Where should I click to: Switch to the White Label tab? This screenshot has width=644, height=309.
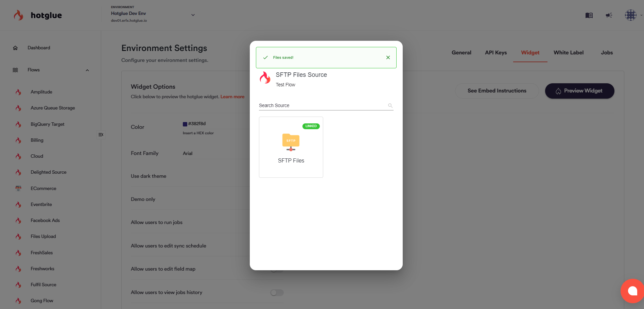point(569,53)
